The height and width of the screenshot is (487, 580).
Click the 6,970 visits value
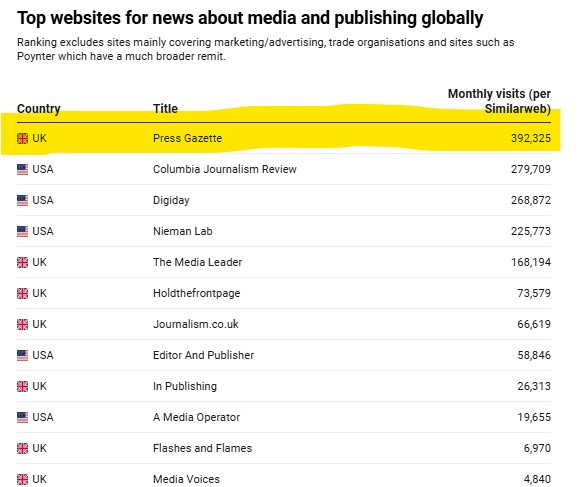coord(537,449)
